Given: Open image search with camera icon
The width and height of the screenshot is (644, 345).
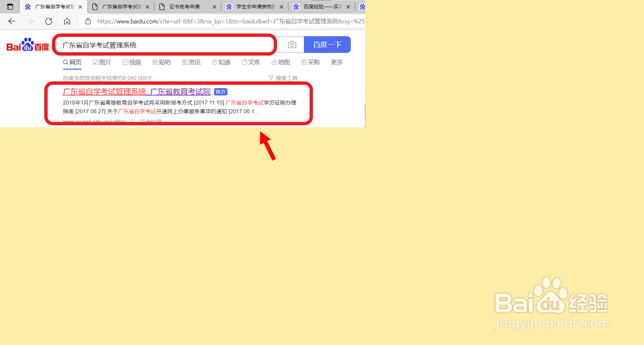Looking at the screenshot, I should pos(292,45).
